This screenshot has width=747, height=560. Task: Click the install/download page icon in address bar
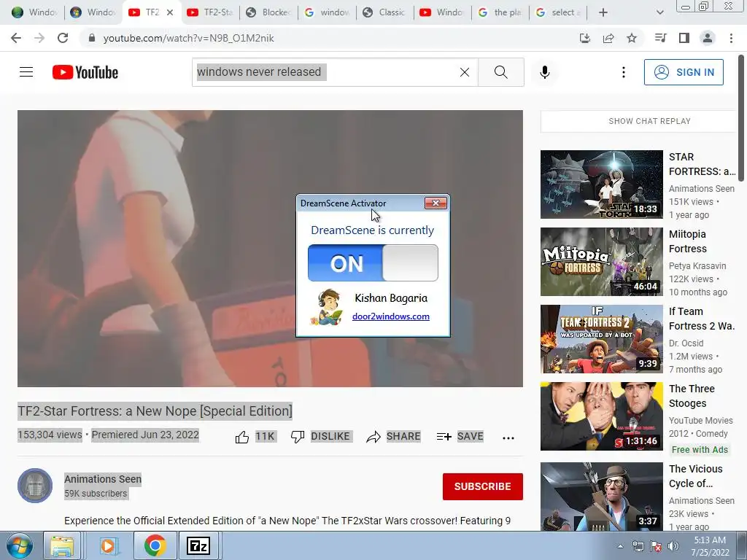[x=584, y=38]
